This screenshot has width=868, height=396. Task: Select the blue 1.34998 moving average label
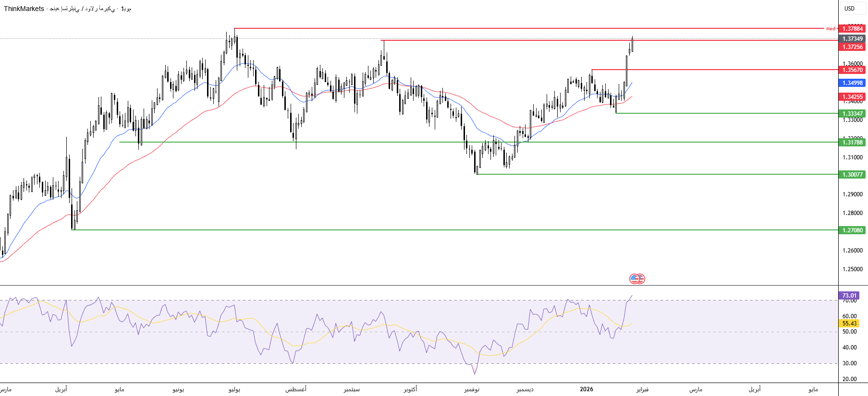click(x=853, y=83)
